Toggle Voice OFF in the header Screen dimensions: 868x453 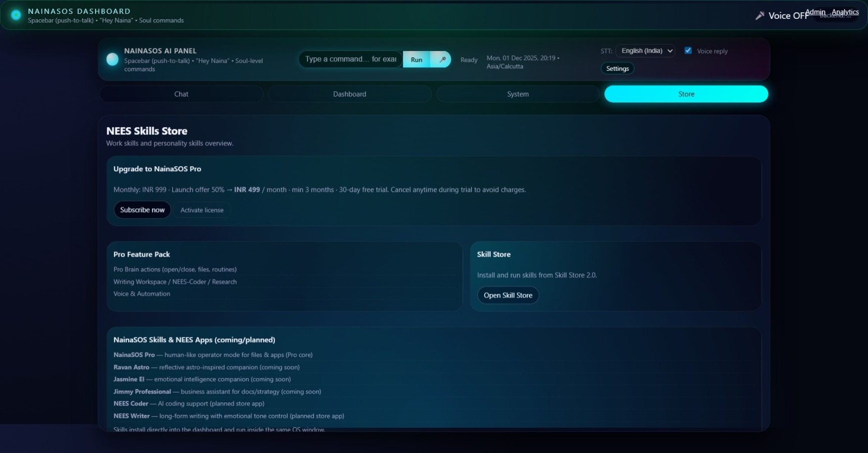click(790, 15)
